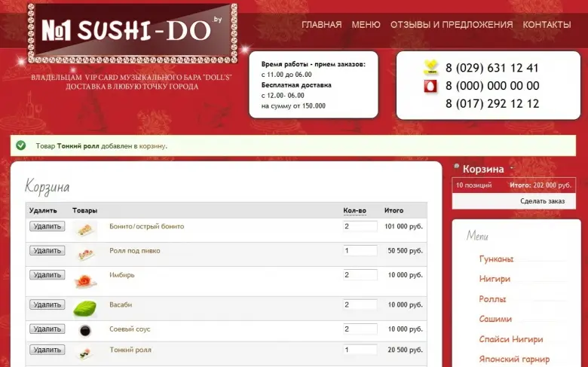Click the Menu sidebar heading
This screenshot has height=367, width=588.
coord(477,236)
